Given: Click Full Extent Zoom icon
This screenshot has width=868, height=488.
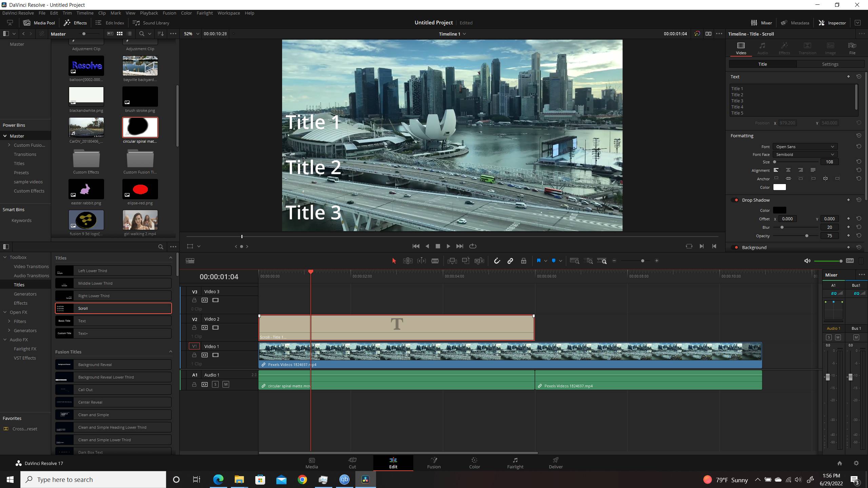Looking at the screenshot, I should click(x=574, y=261).
